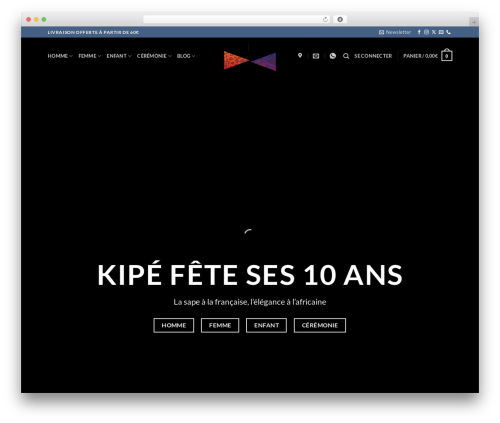The width and height of the screenshot is (500, 423).
Task: Open the X (Twitter) icon in top bar
Action: (434, 32)
